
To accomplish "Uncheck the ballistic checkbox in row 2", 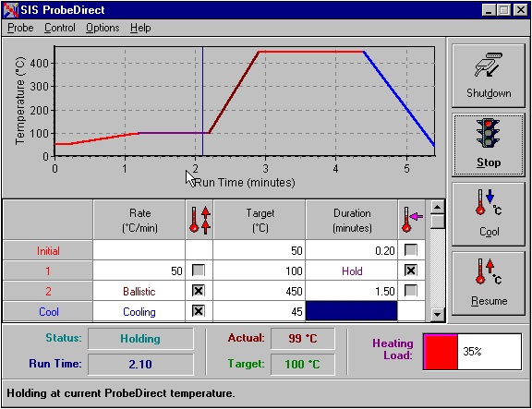I will (x=199, y=291).
